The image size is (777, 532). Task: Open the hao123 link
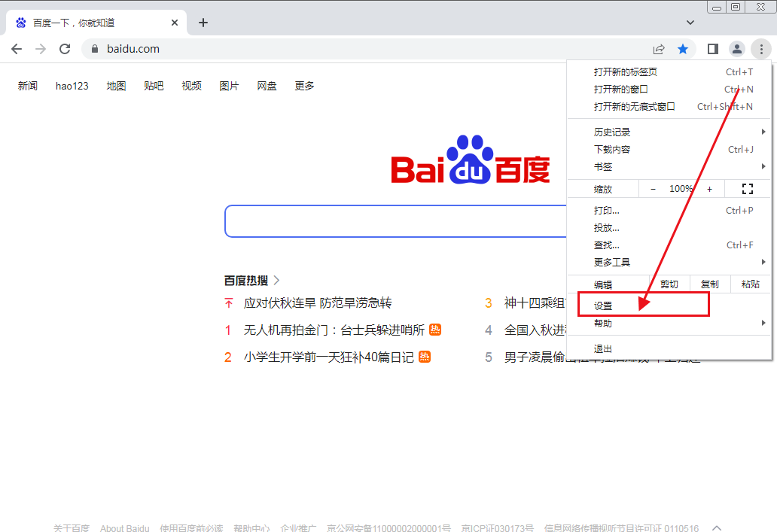coord(72,86)
